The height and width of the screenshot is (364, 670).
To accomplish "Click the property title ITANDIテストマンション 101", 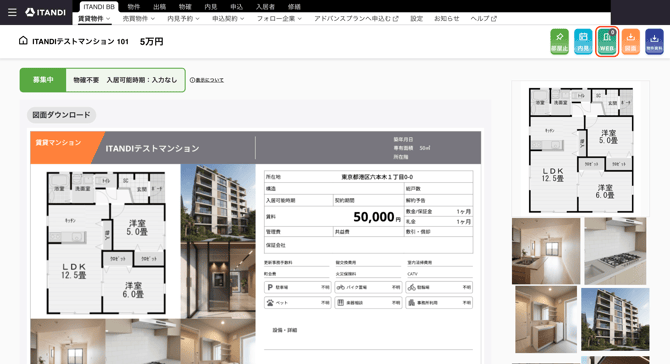I will click(80, 41).
